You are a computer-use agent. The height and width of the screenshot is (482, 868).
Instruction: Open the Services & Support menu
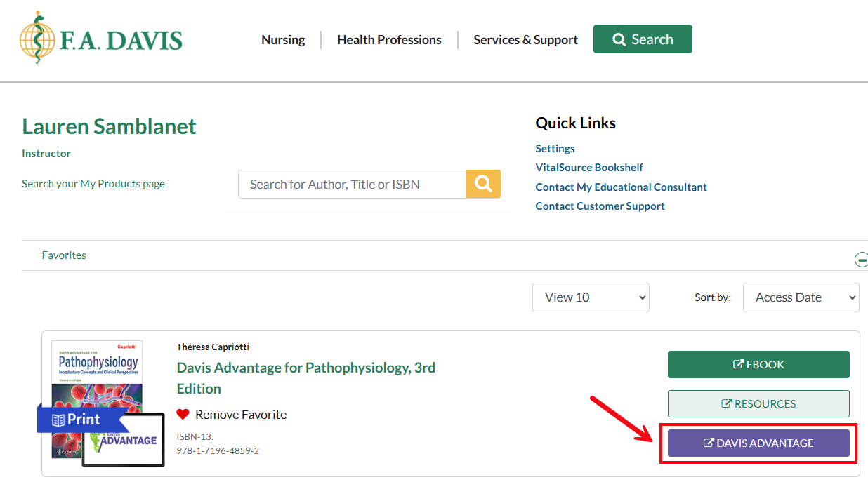pos(525,40)
